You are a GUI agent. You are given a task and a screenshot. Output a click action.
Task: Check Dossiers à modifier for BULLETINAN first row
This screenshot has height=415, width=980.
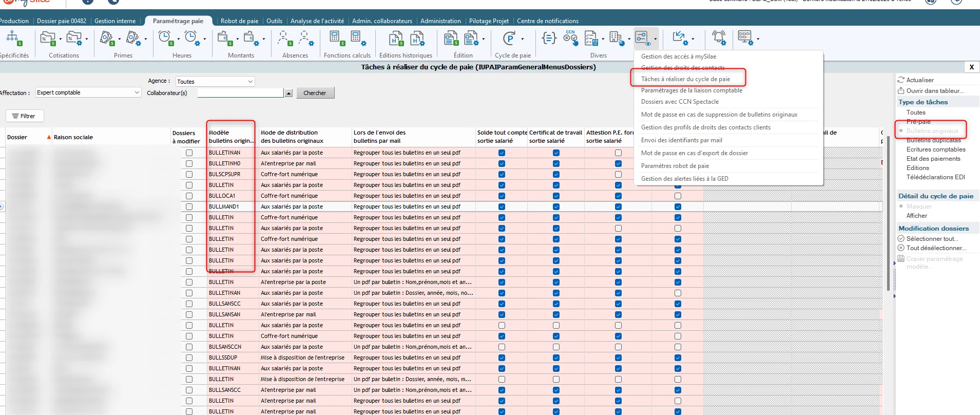click(189, 153)
